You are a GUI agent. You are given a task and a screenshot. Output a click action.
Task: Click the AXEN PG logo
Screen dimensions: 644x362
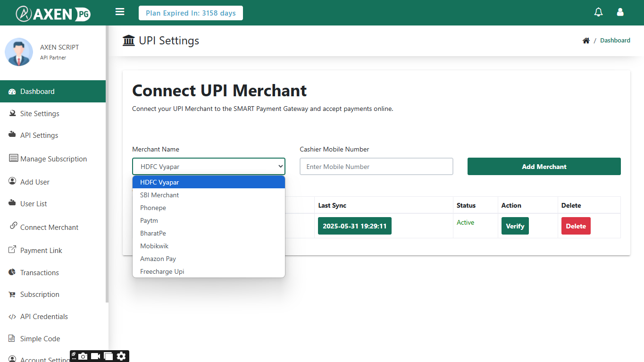click(x=53, y=13)
